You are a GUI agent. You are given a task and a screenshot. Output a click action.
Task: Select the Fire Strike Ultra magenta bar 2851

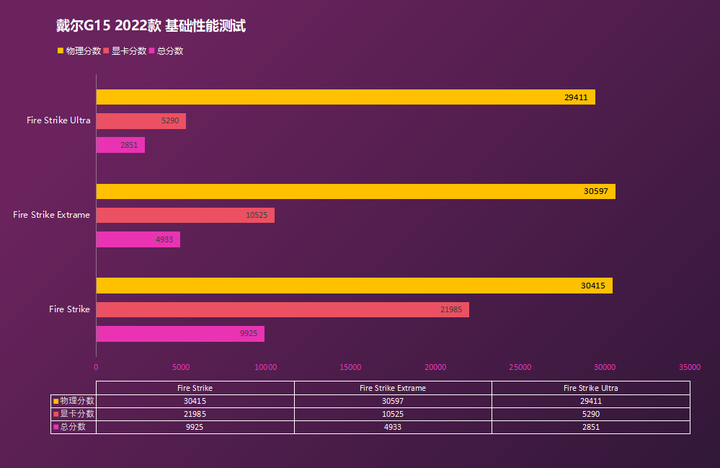pos(120,145)
